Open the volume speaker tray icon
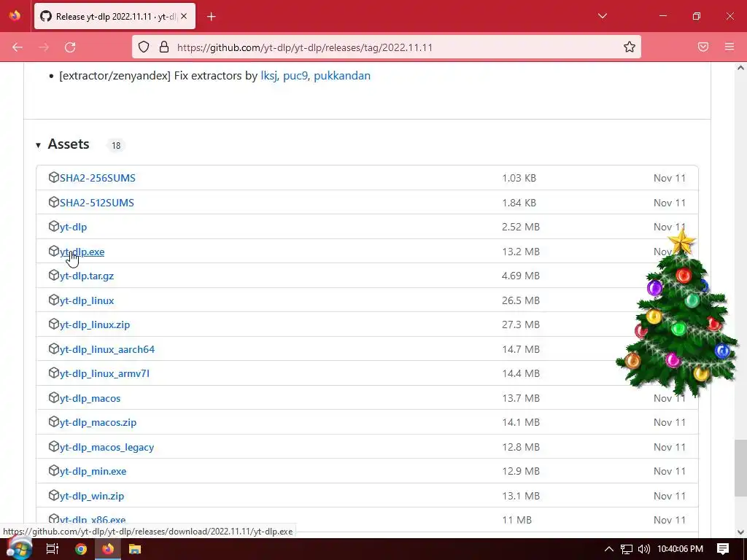 644,549
